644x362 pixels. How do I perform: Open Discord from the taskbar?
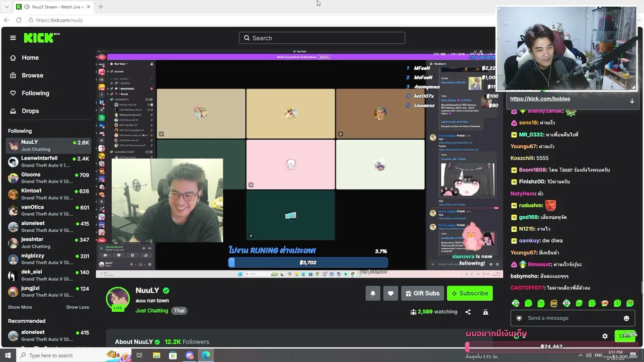pyautogui.click(x=190, y=355)
